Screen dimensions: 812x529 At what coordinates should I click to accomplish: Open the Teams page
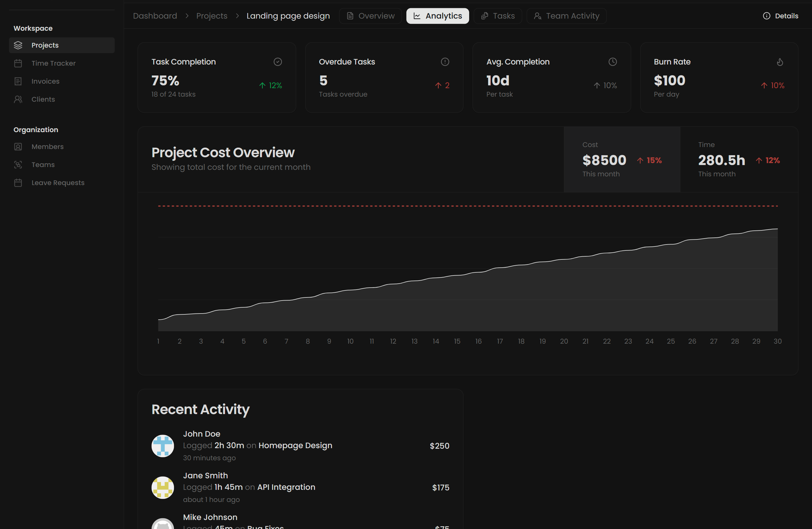click(62, 165)
